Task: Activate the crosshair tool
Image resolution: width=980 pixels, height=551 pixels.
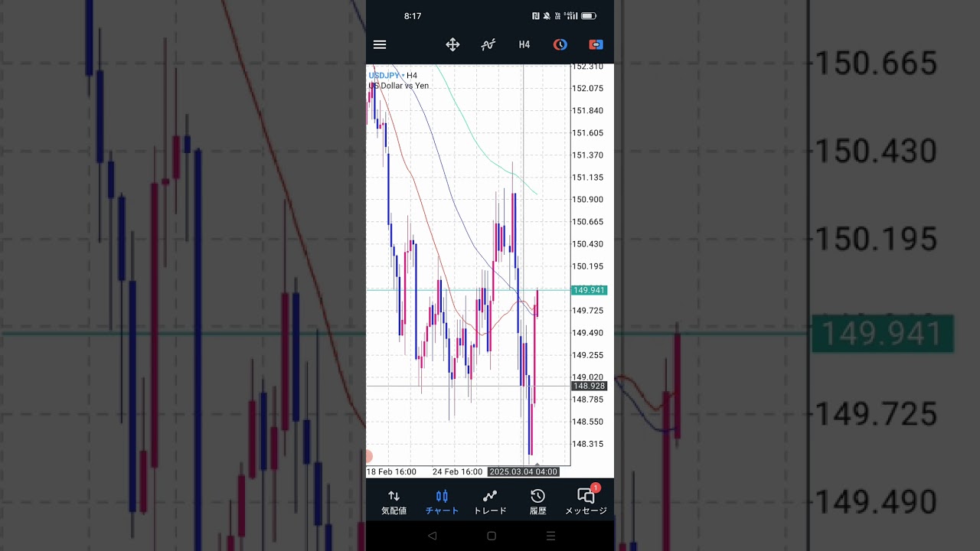Action: (x=452, y=44)
